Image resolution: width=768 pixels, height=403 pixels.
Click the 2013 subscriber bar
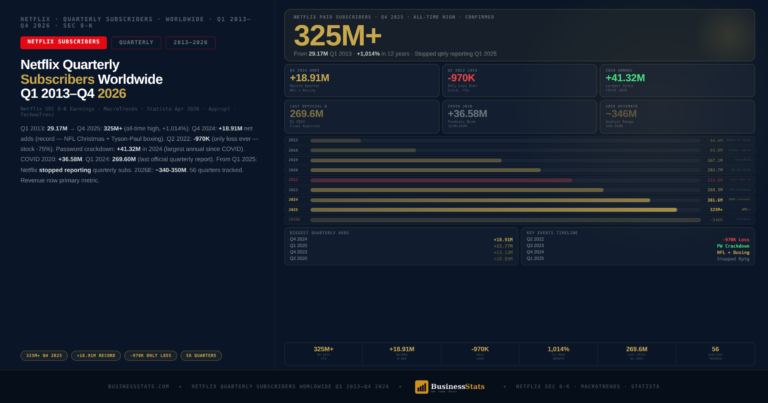[336, 141]
